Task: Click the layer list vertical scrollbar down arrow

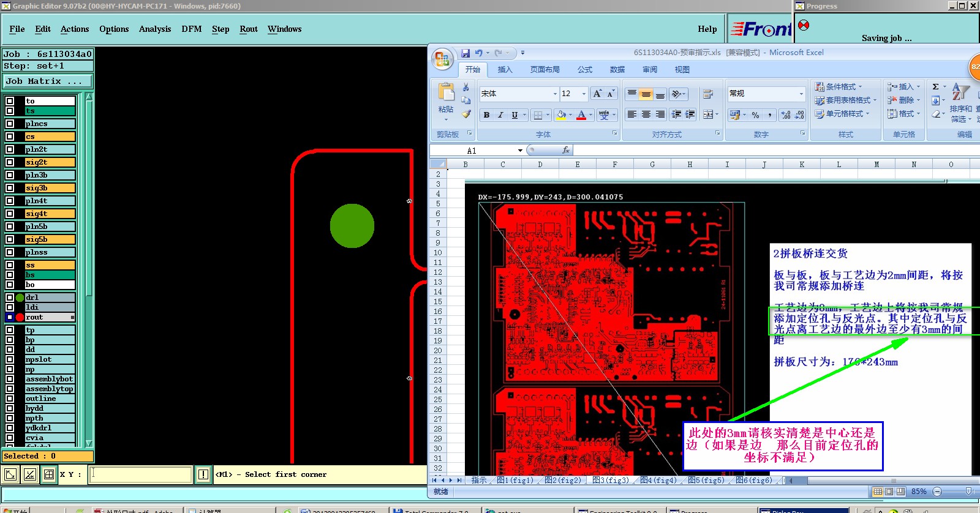Action: tap(89, 443)
